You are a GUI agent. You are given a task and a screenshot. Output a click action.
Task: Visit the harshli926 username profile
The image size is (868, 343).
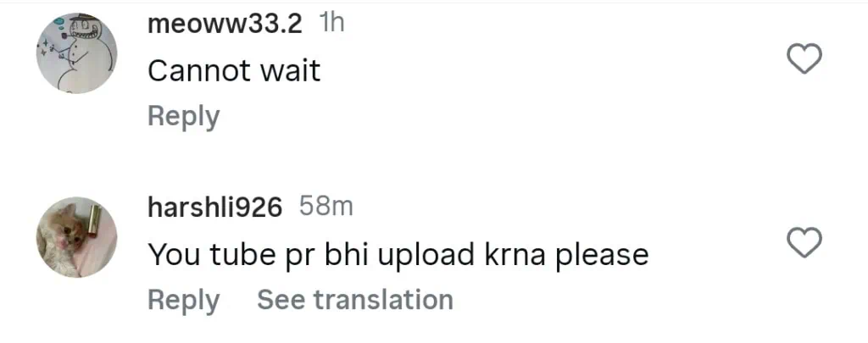tap(214, 207)
